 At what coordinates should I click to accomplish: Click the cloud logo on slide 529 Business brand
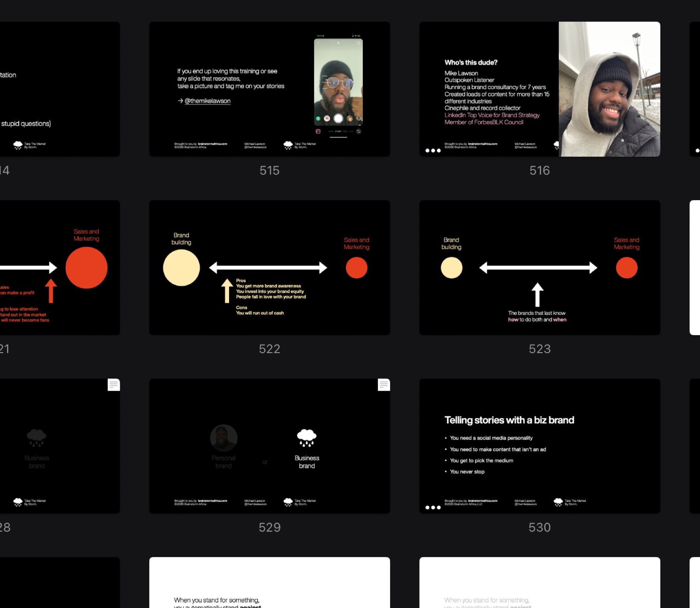pyautogui.click(x=307, y=438)
